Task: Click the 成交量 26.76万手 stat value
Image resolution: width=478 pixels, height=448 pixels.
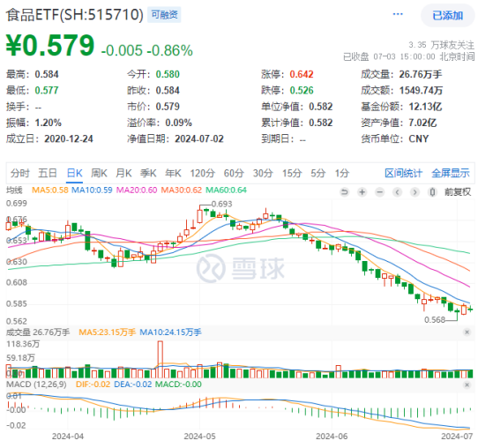Action: click(421, 74)
